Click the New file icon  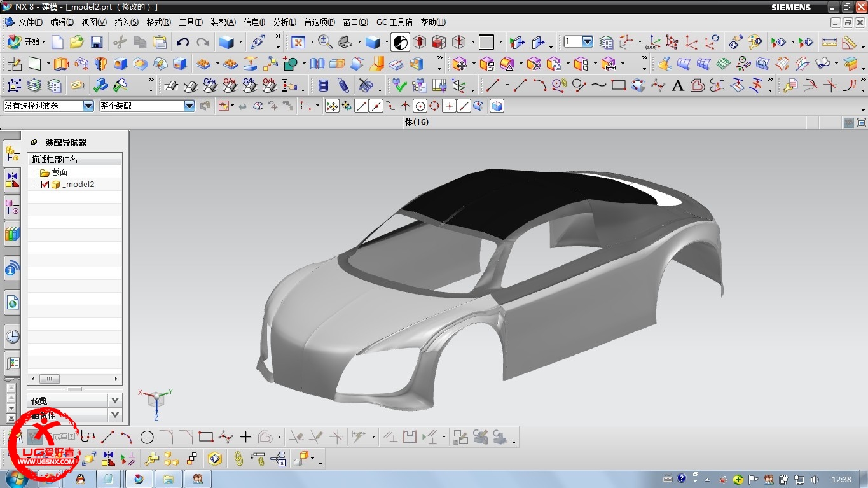pos(57,43)
